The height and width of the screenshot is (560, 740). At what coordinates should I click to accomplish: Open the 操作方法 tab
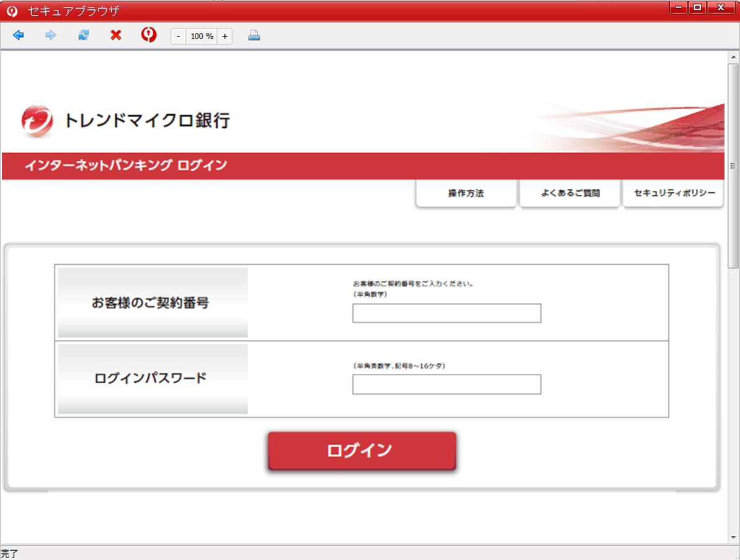(466, 193)
